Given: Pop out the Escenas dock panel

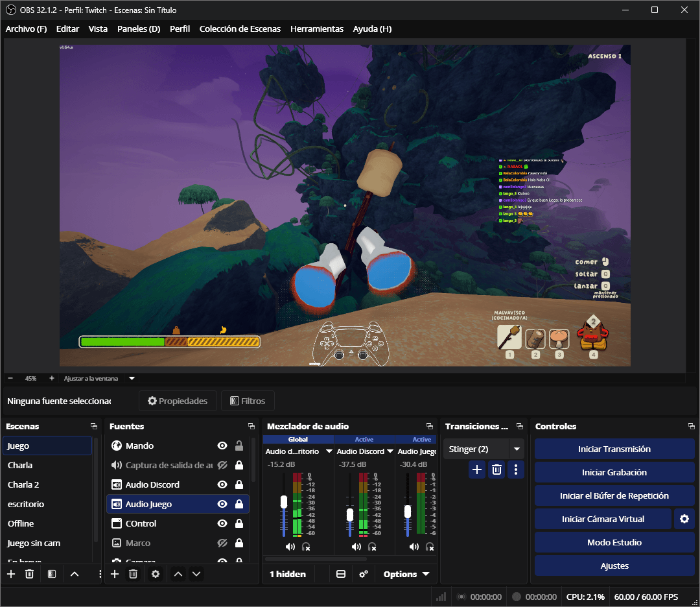Looking at the screenshot, I should (x=94, y=426).
